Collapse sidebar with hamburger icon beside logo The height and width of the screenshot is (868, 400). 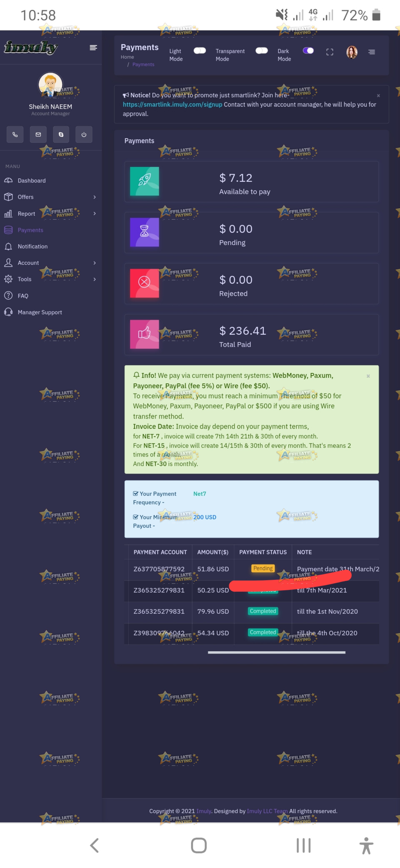pos(93,48)
